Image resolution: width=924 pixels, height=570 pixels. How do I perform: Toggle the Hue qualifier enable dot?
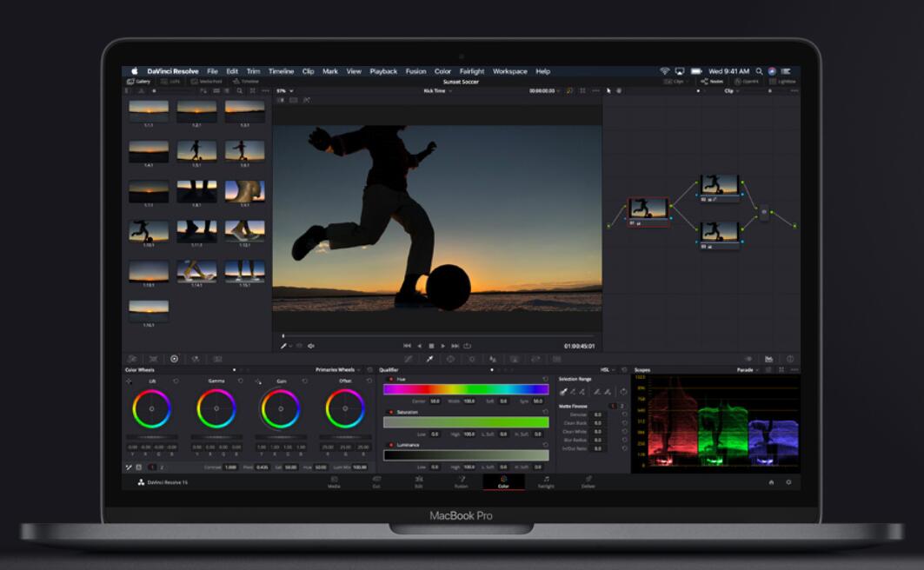point(392,380)
